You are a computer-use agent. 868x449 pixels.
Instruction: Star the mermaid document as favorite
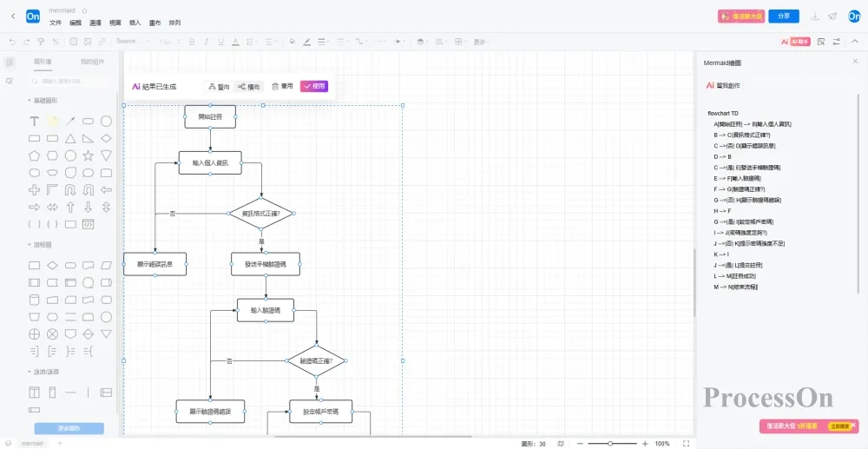(x=84, y=10)
